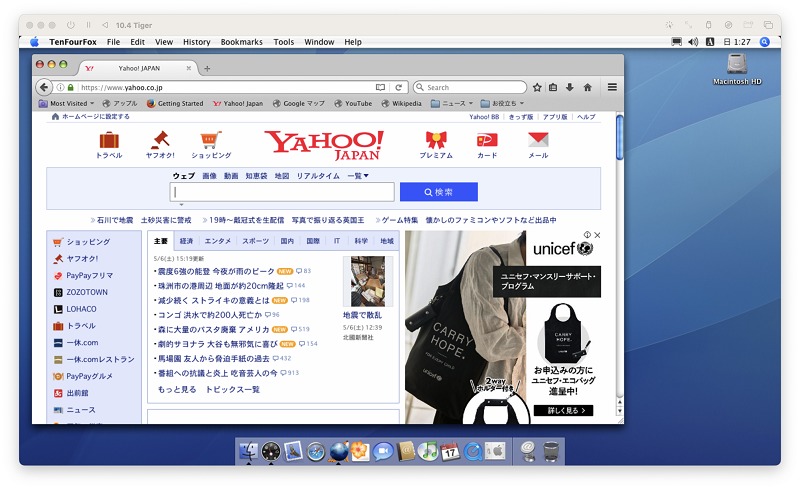The height and width of the screenshot is (489, 800).
Task: Switch to エンタメ news tab
Action: click(218, 241)
